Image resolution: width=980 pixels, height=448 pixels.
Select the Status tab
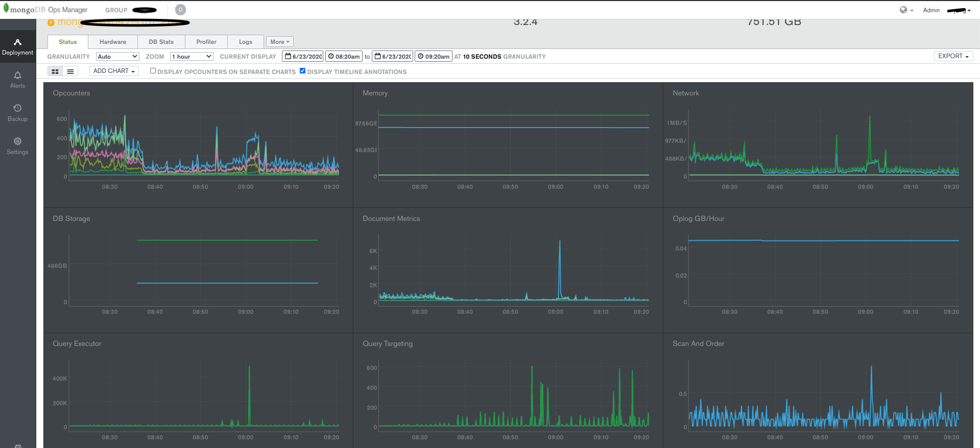click(68, 42)
